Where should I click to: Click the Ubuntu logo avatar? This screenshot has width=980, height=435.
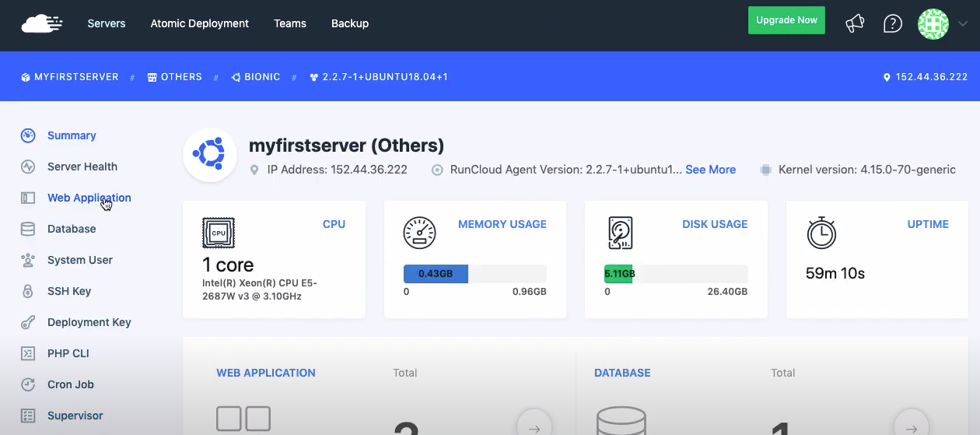(209, 154)
